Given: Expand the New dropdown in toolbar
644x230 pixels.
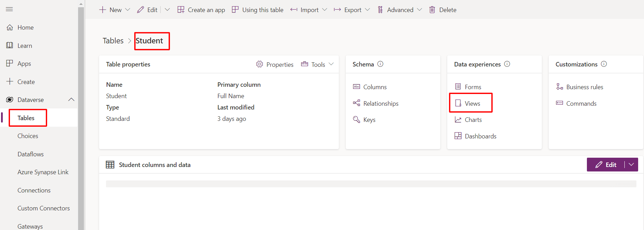Looking at the screenshot, I should [x=128, y=10].
